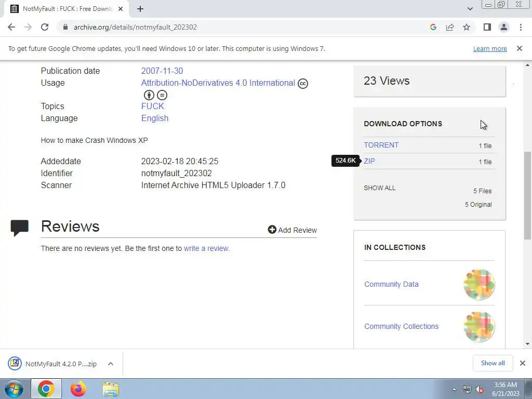The width and height of the screenshot is (532, 399).
Task: Open Community Data collection link
Action: (391, 284)
